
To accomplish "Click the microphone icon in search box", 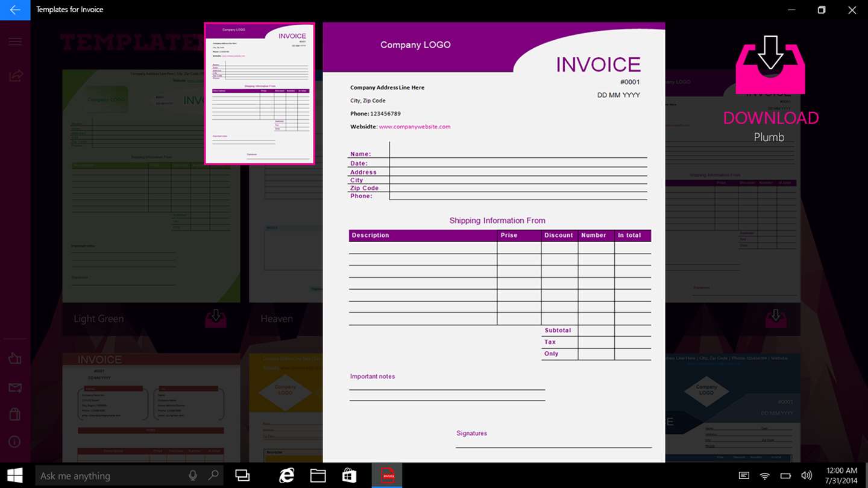I will (x=193, y=475).
